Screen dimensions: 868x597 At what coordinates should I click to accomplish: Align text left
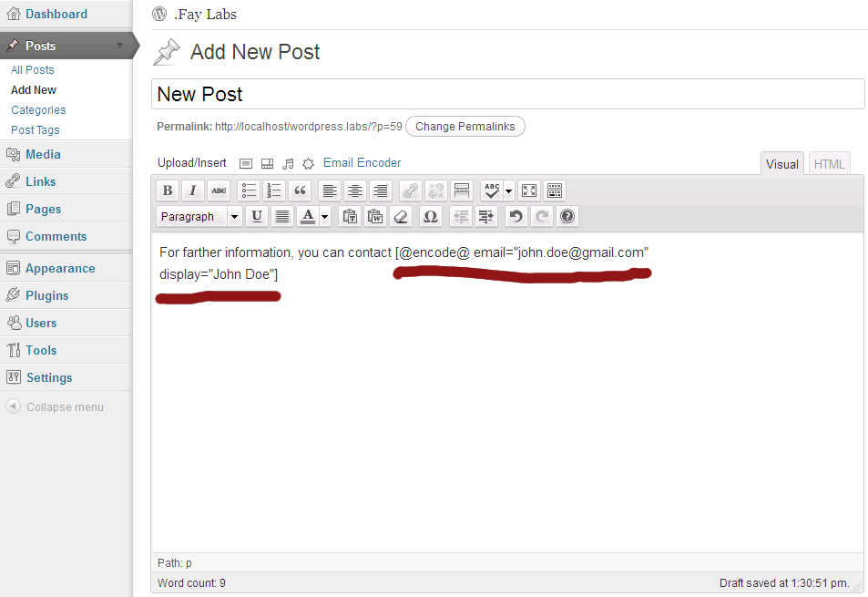point(330,191)
